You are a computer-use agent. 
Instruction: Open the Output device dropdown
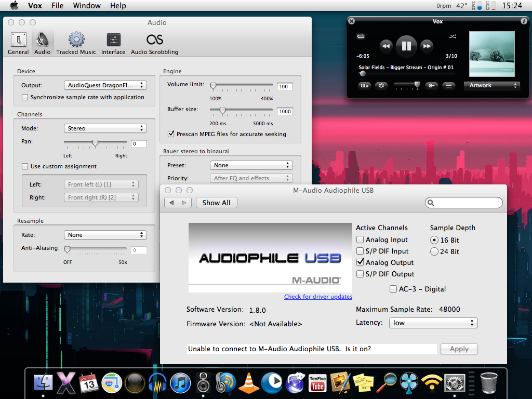(x=105, y=85)
